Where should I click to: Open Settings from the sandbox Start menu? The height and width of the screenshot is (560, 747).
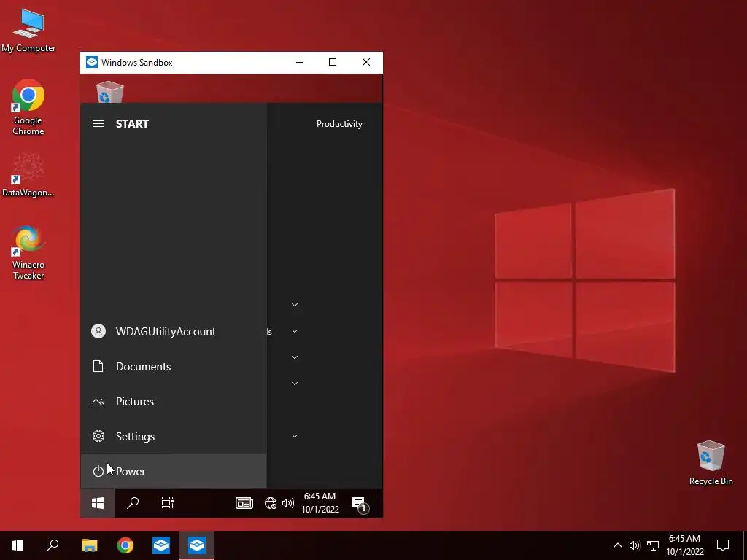click(174, 436)
